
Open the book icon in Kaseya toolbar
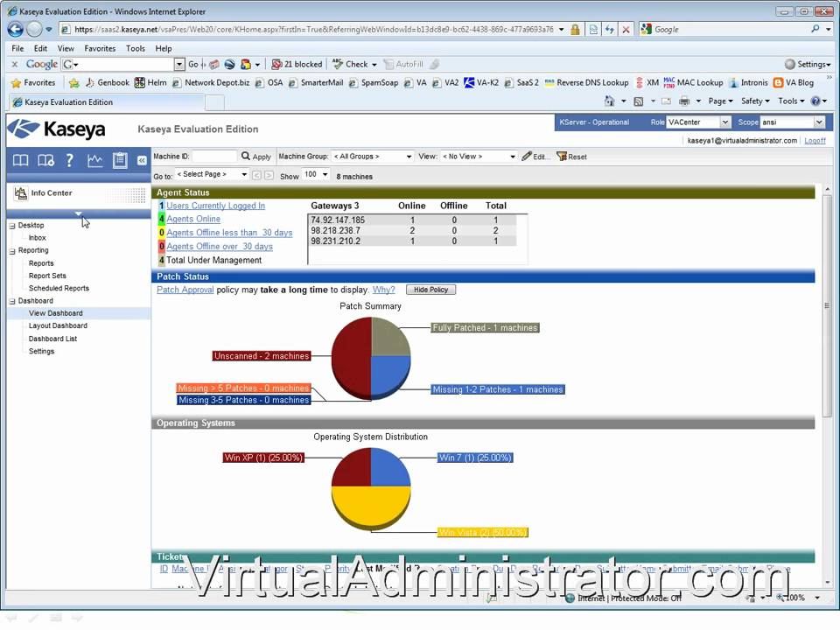coord(20,160)
